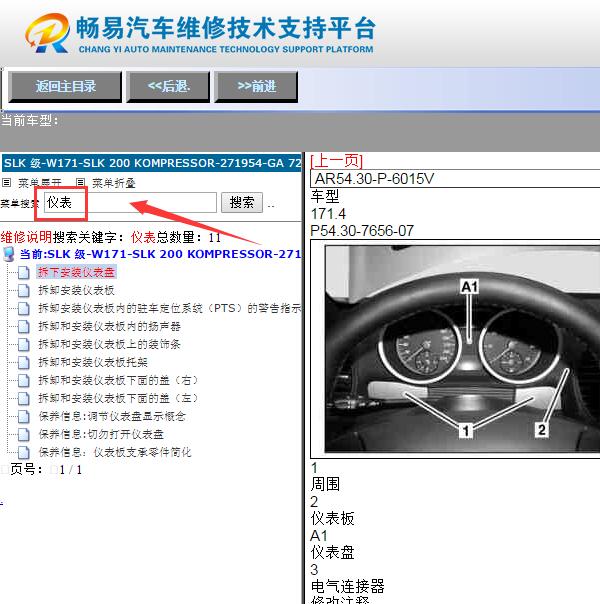
Task: Expand menu via 菜单展开 icon
Action: tap(7, 183)
